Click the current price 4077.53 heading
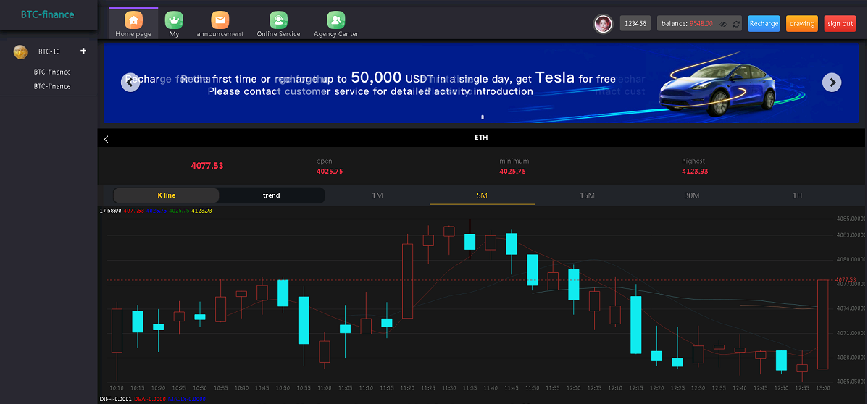The width and height of the screenshot is (868, 404). (x=207, y=166)
